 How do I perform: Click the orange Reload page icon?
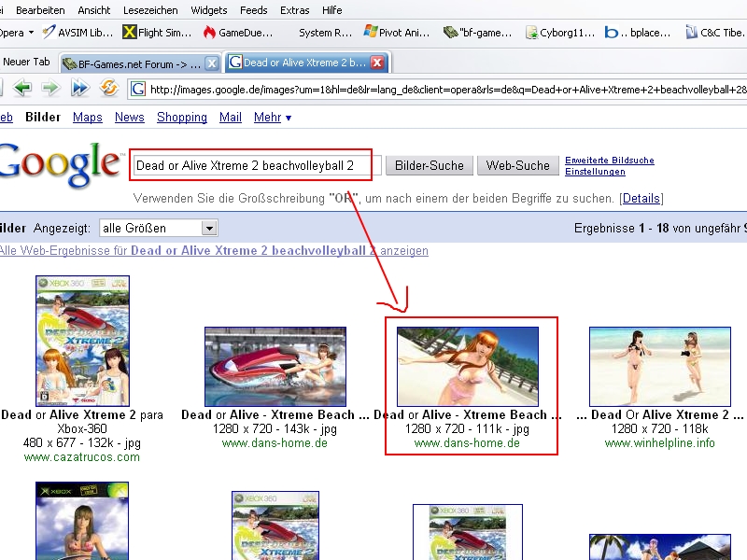[x=108, y=88]
